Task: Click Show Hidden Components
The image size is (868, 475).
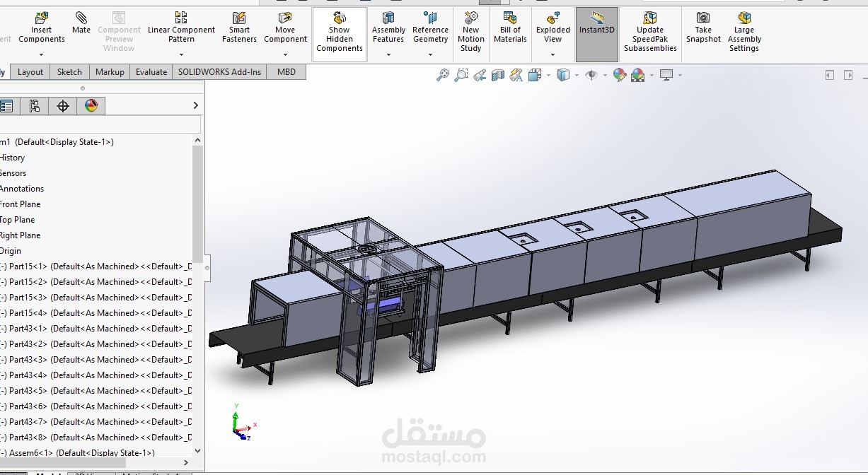Action: (x=340, y=33)
